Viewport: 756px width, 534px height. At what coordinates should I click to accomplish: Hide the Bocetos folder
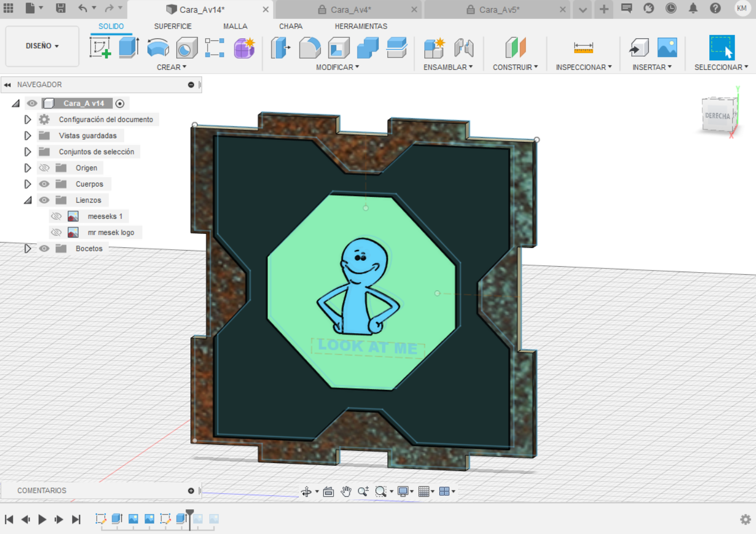tap(44, 248)
